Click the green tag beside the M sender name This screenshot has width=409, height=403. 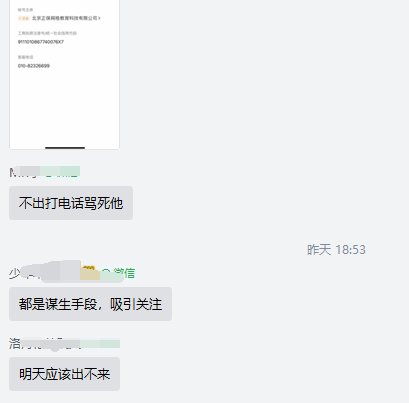click(x=60, y=172)
